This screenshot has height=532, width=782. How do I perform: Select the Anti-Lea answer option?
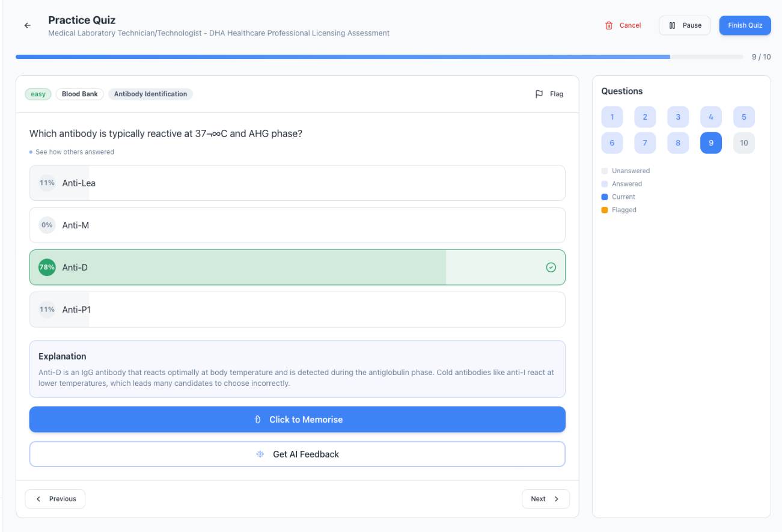(297, 183)
